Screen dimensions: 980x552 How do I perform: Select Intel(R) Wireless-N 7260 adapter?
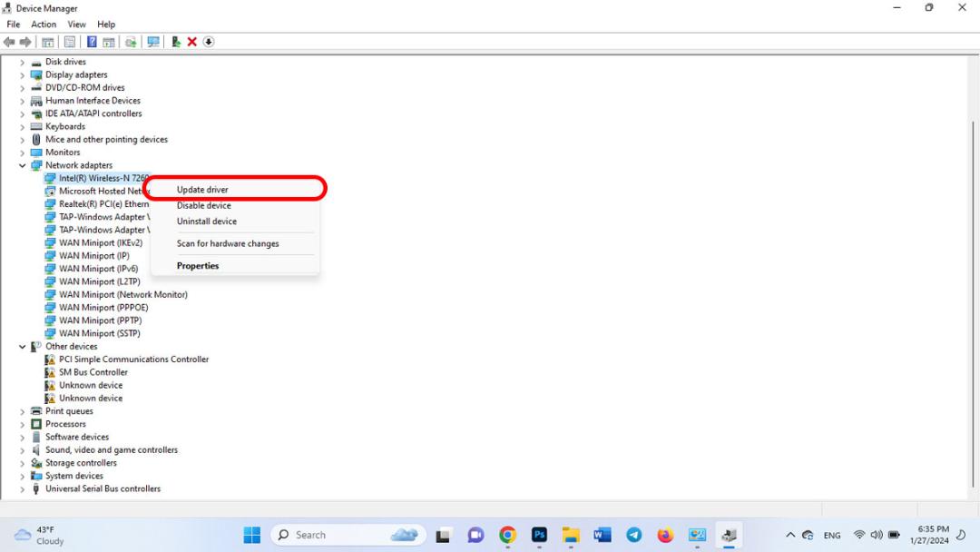click(x=97, y=178)
